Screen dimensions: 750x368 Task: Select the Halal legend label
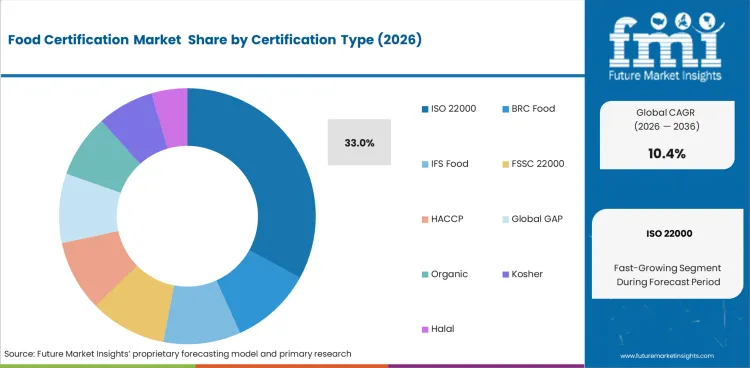coord(442,329)
